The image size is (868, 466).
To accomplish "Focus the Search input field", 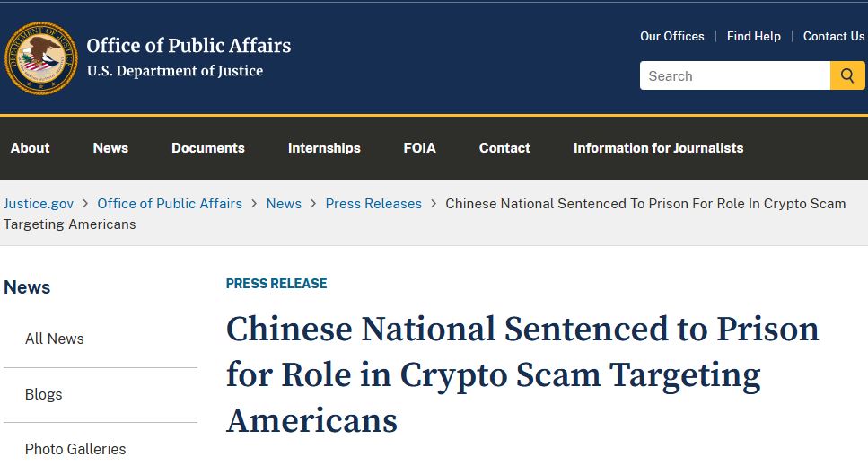I will 734,76.
